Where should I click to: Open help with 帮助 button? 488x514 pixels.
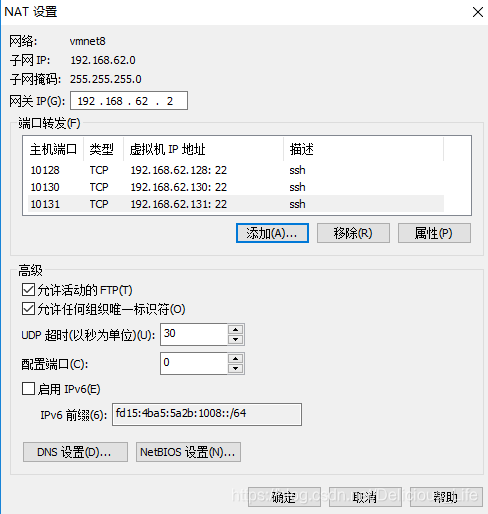coord(446,497)
